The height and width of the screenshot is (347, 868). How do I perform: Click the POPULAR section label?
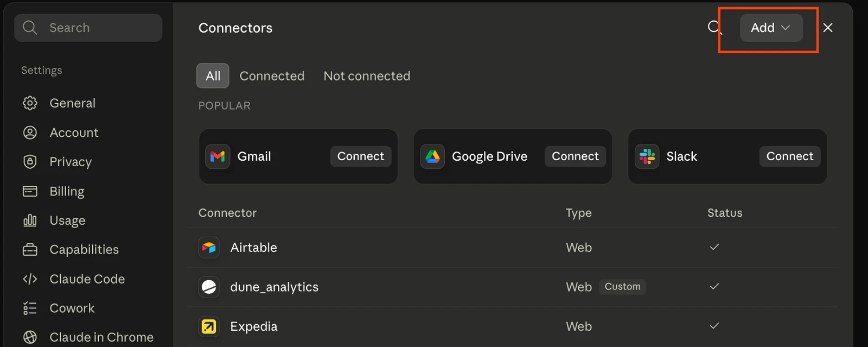[x=224, y=106]
